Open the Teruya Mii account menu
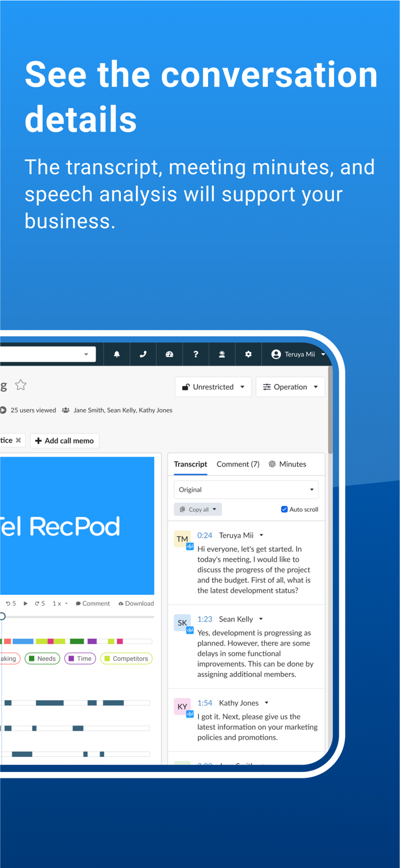This screenshot has width=400, height=868. tap(298, 354)
